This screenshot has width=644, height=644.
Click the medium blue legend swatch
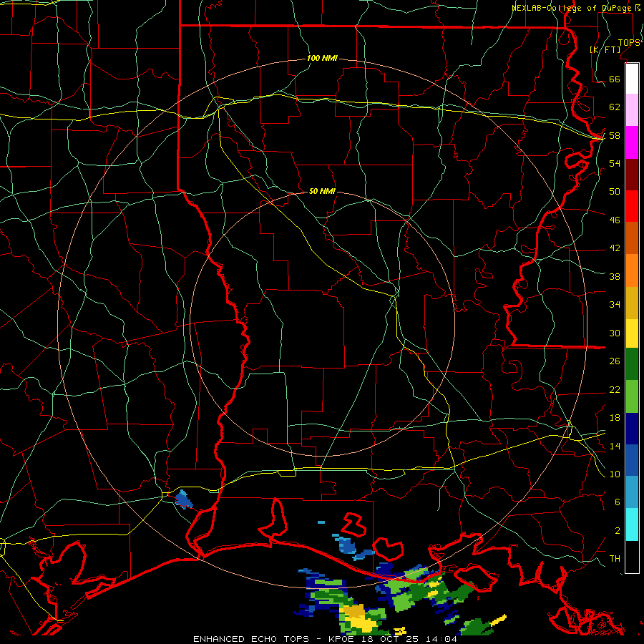pyautogui.click(x=632, y=460)
